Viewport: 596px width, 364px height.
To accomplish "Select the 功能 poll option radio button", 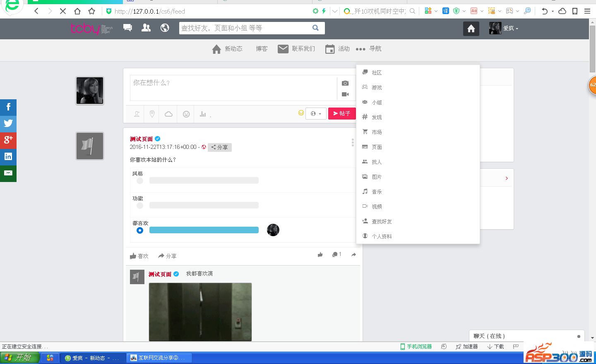I will click(140, 206).
